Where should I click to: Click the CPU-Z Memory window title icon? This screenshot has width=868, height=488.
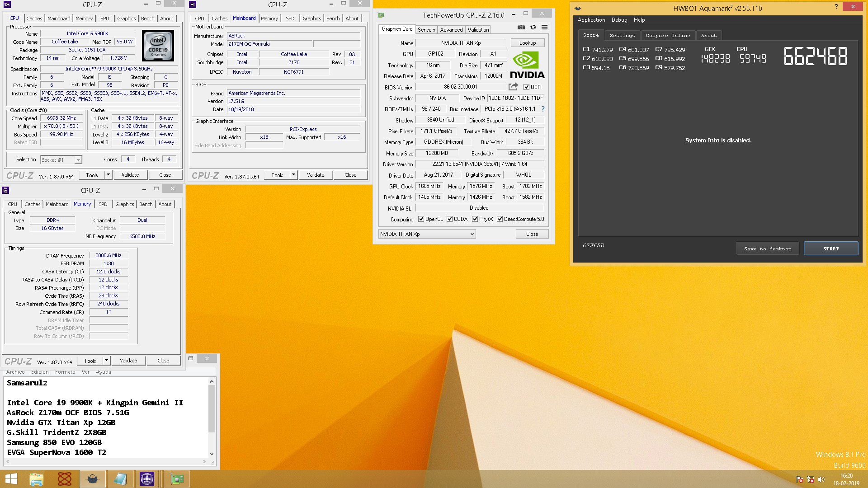pos(6,190)
